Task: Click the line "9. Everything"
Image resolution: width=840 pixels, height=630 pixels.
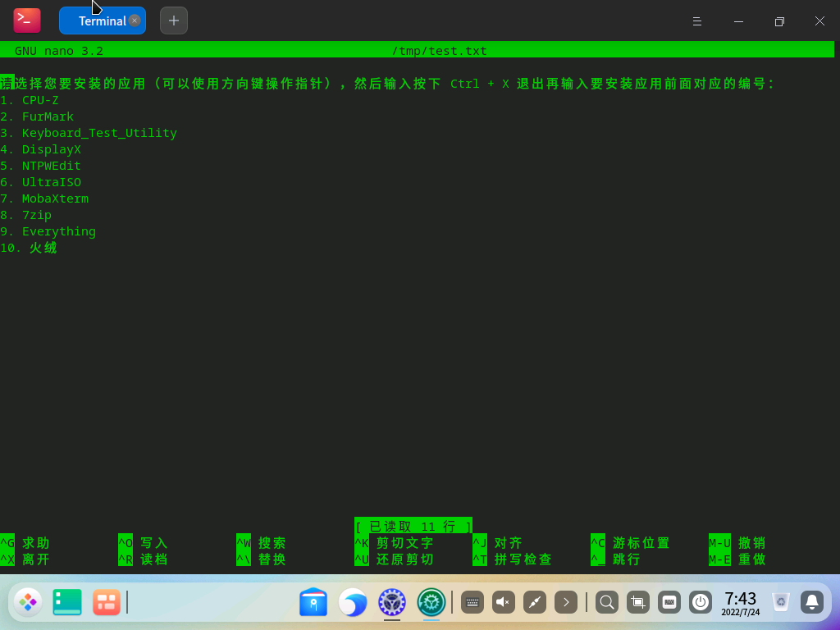Action: click(48, 231)
